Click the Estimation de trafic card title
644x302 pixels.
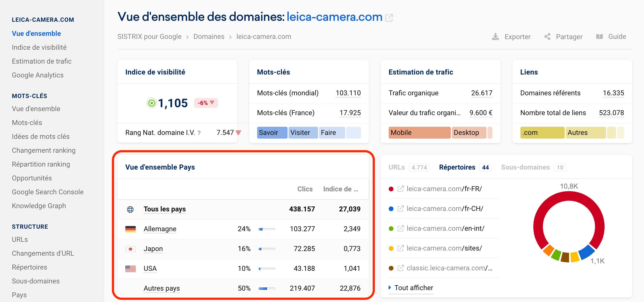coord(421,72)
